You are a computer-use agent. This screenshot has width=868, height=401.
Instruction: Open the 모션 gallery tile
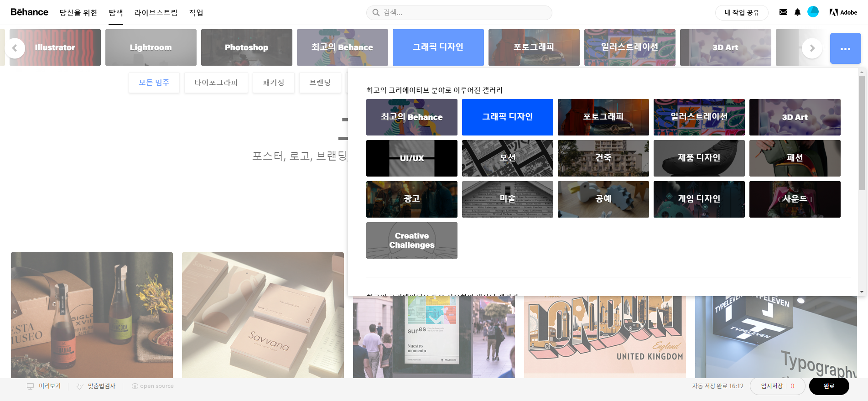pyautogui.click(x=508, y=158)
